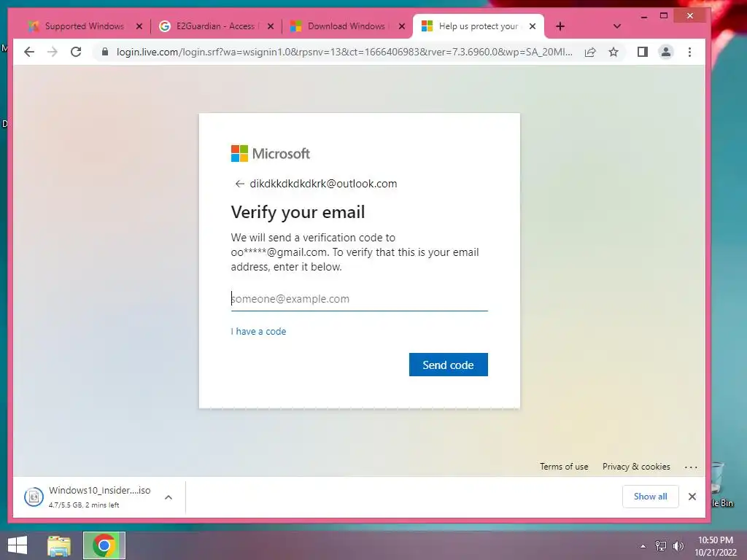Image resolution: width=747 pixels, height=560 pixels.
Task: Click the Send code button
Action: (x=449, y=365)
